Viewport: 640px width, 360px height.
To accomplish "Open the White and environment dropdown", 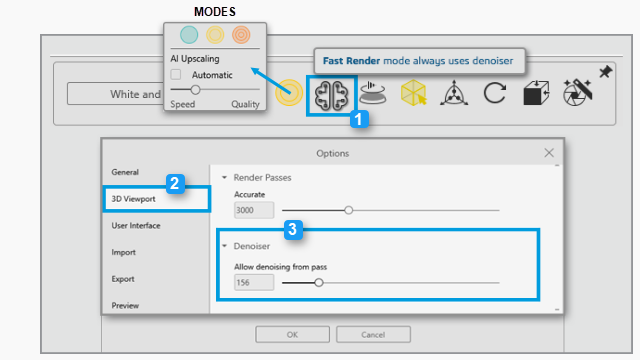I will (x=116, y=94).
